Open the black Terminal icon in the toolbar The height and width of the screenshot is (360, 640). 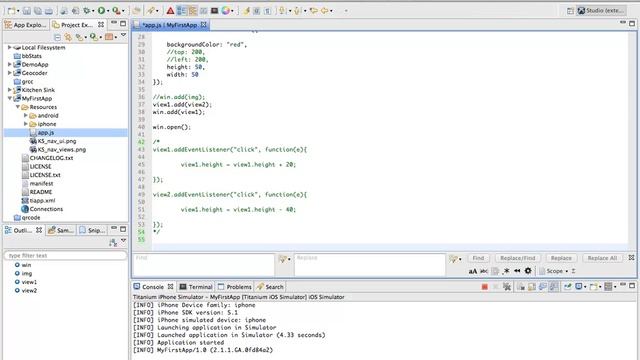(x=214, y=11)
